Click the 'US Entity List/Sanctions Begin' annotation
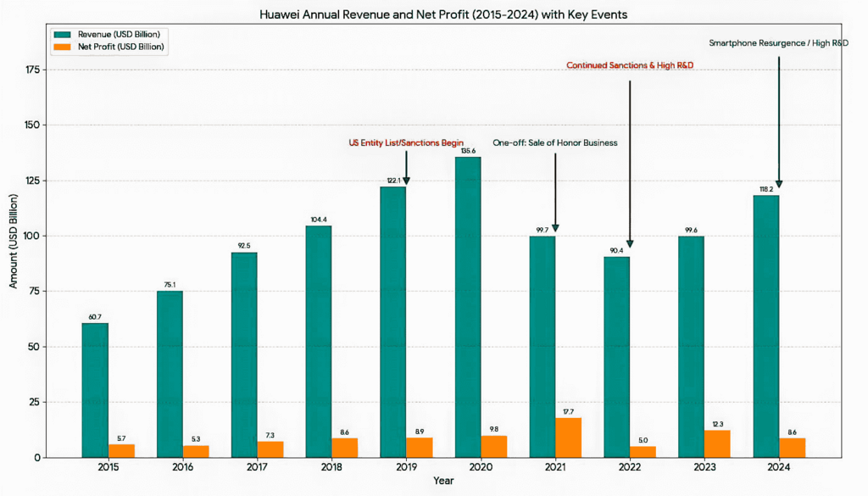Image resolution: width=868 pixels, height=496 pixels. click(x=406, y=143)
